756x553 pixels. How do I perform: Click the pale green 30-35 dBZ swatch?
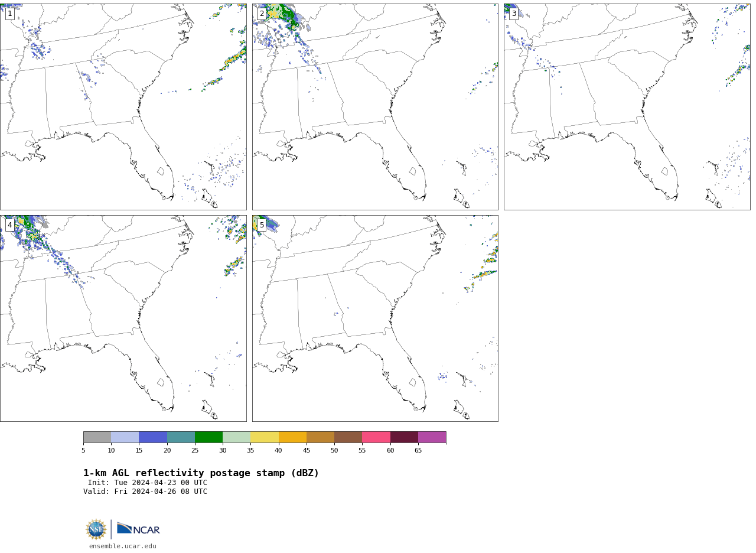236,437
